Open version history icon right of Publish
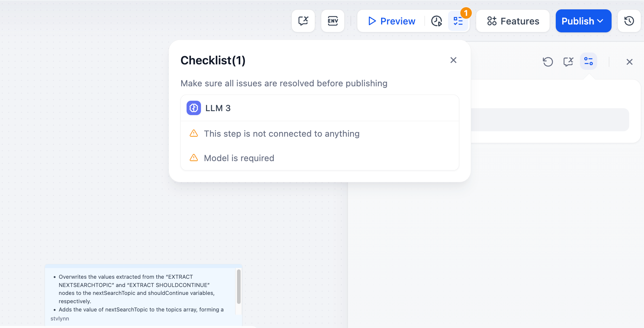Screen dimensions: 644x328 [x=629, y=21]
